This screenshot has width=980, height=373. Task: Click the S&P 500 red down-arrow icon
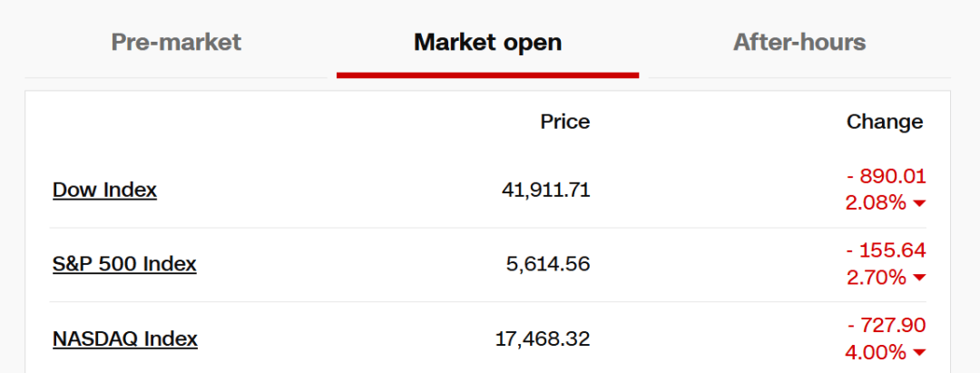(919, 278)
